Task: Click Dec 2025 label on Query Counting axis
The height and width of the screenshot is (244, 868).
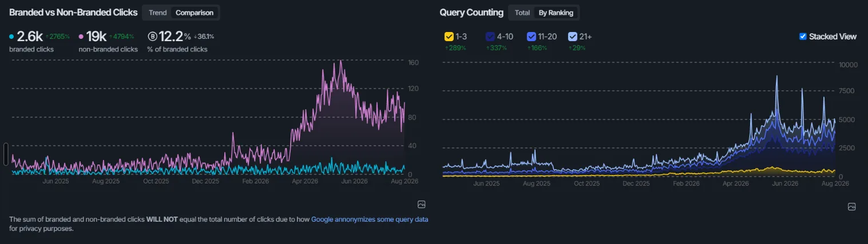Action: pyautogui.click(x=636, y=183)
